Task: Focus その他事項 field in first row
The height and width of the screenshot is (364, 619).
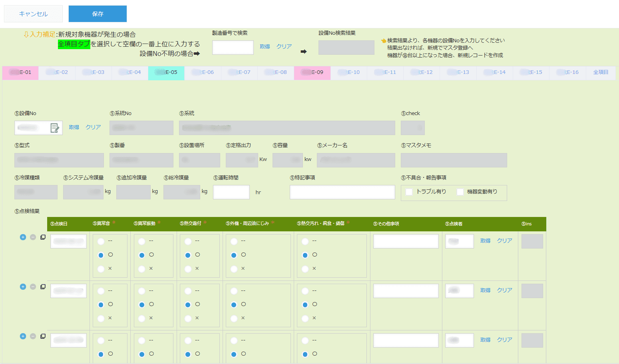Action: 406,241
